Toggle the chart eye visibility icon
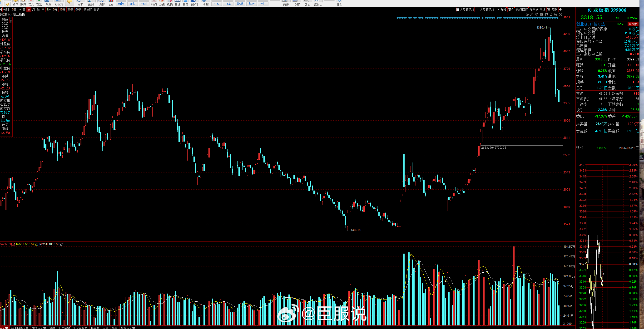Screen dimensions: 644x329 (536, 15)
